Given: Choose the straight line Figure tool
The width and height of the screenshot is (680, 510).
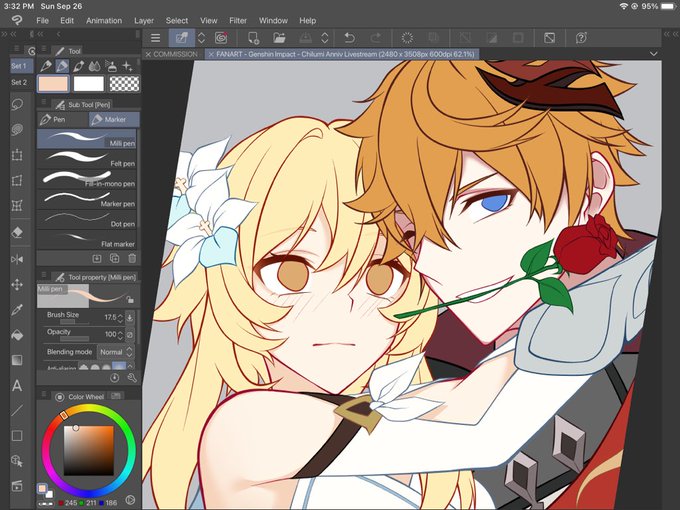Looking at the screenshot, I should pyautogui.click(x=17, y=410).
